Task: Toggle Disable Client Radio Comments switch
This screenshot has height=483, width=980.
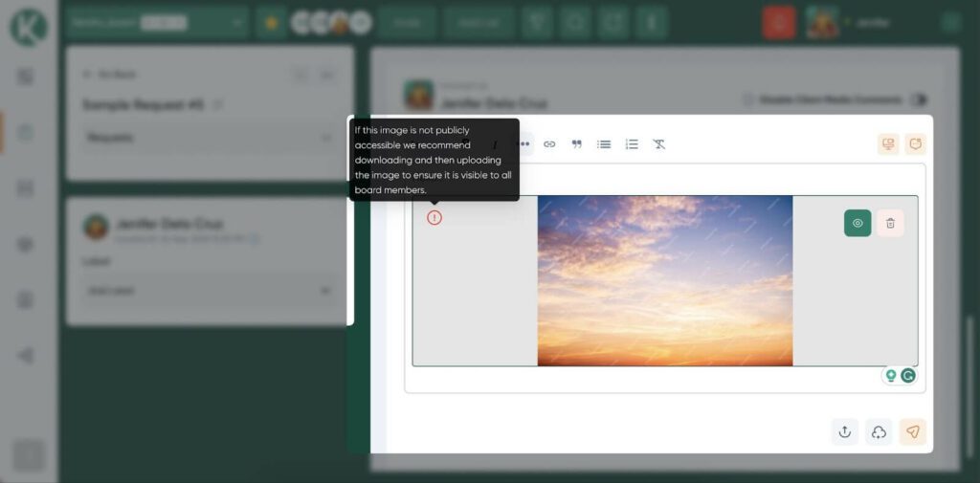Action: coord(919,99)
